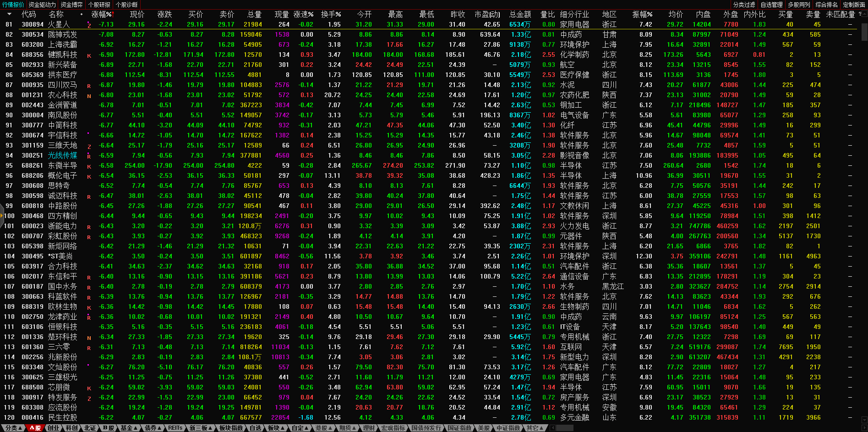The width and height of the screenshot is (868, 432).
Task: Click the vertical scrollbar on the right edge
Action: [x=864, y=32]
